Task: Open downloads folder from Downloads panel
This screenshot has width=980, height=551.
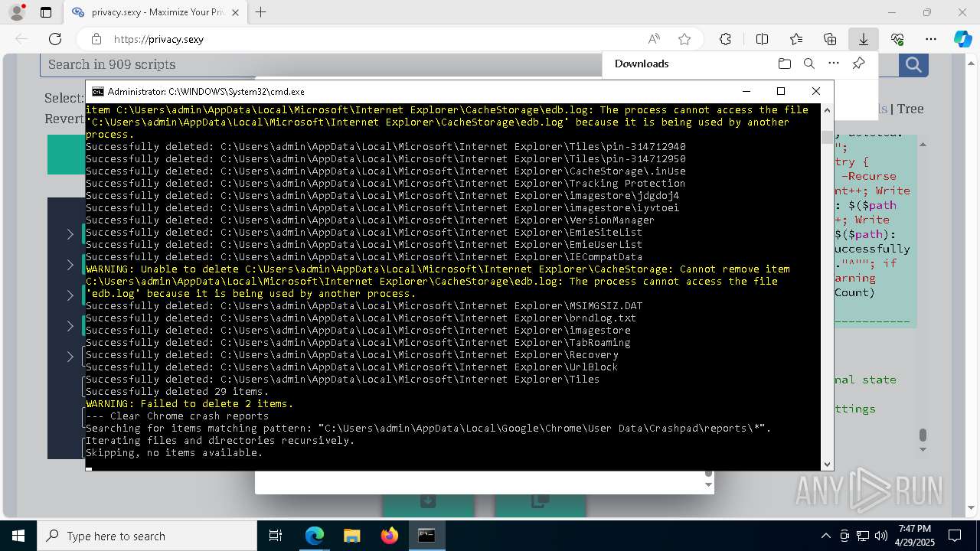Action: 784,64
